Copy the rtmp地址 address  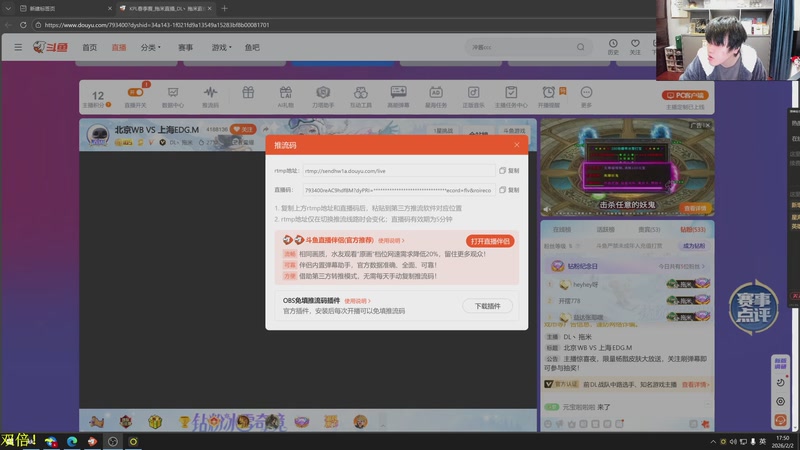tap(509, 170)
